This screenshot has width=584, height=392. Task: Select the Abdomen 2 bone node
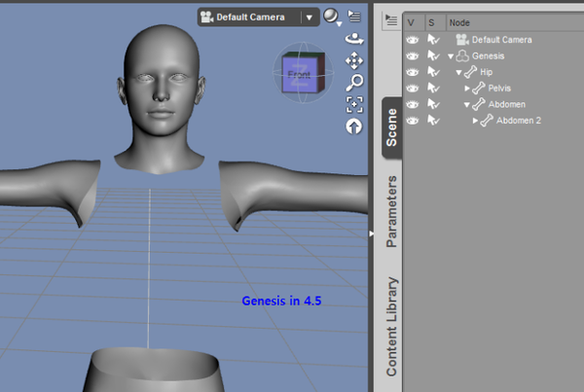click(519, 121)
